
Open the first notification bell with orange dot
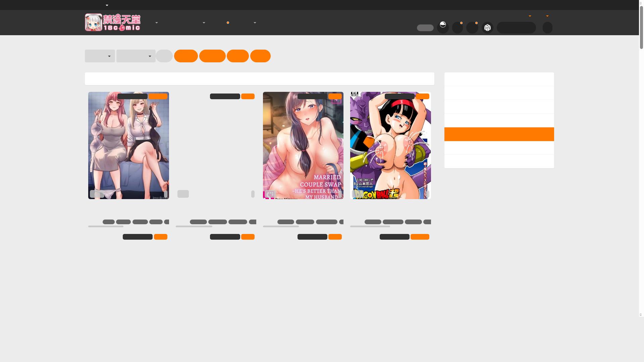(x=458, y=27)
